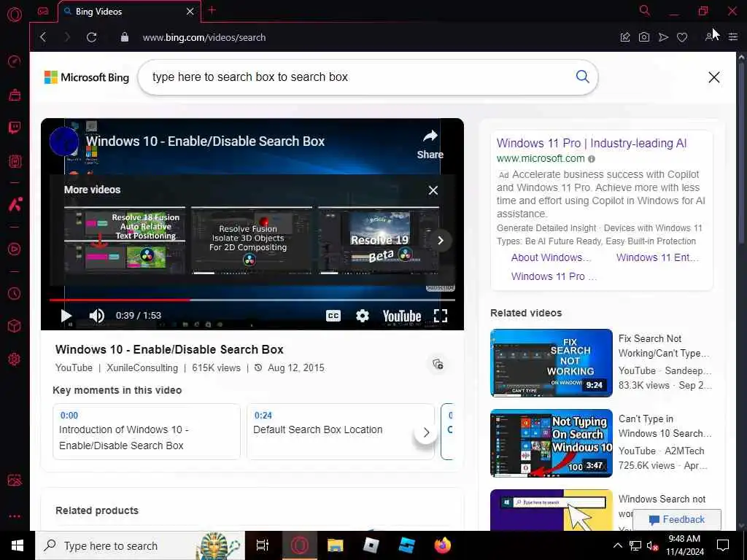Take a snapshot with camera icon
747x560 pixels.
click(644, 37)
